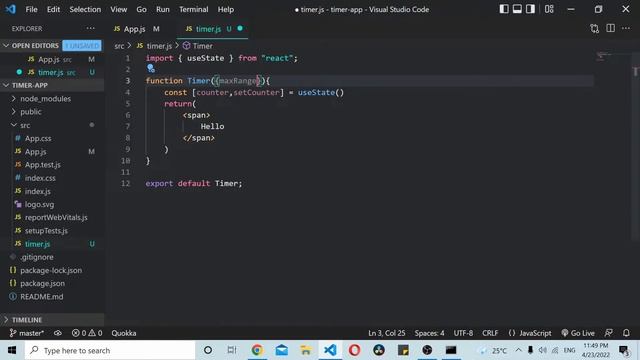Open the Go menu
This screenshot has height=360, width=640.
pyautogui.click(x=141, y=9)
